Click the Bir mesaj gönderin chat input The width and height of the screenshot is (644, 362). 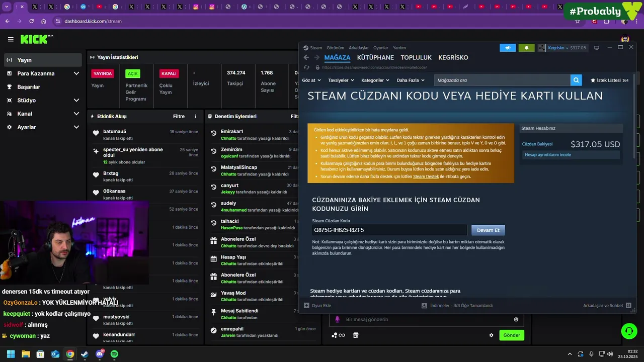point(427,319)
